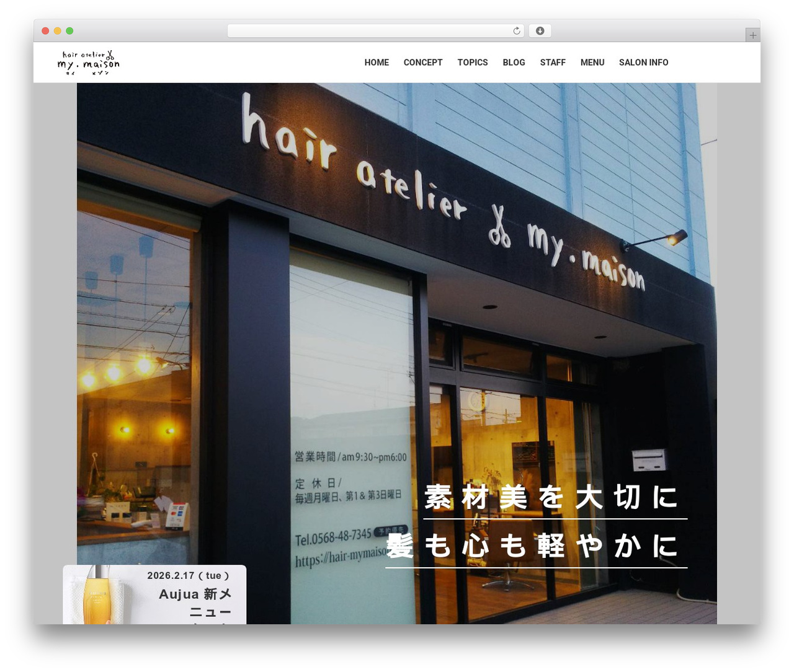This screenshot has width=794, height=672.
Task: Open SALON INFO in the navigation
Action: [644, 63]
